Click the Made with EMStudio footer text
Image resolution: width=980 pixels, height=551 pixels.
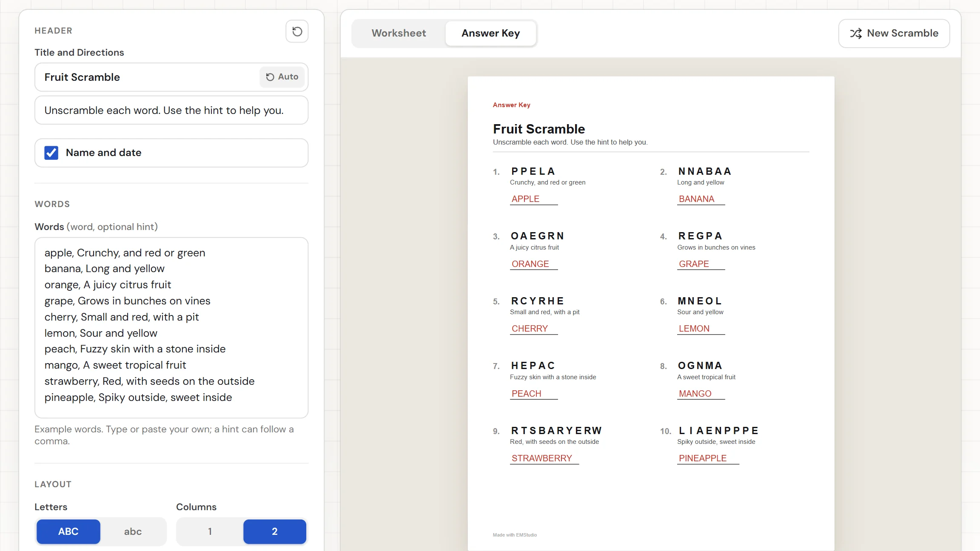515,535
